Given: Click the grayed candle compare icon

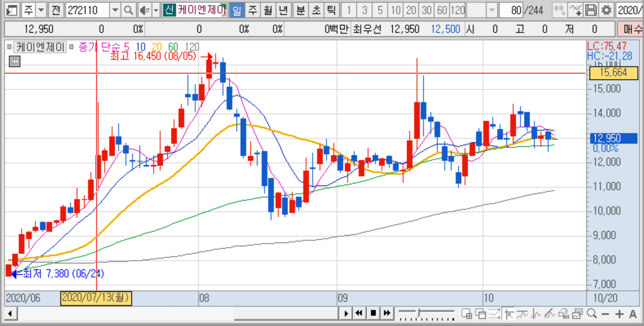Looking at the screenshot, I should (559, 10).
